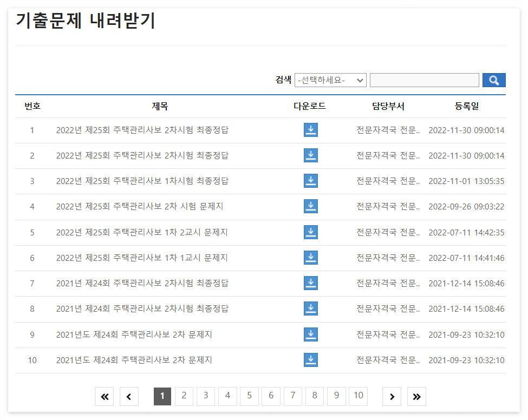Viewport: 528px width, 420px height.
Task: Download the 2022년 1차 2교시 문제지 file
Action: click(x=310, y=232)
